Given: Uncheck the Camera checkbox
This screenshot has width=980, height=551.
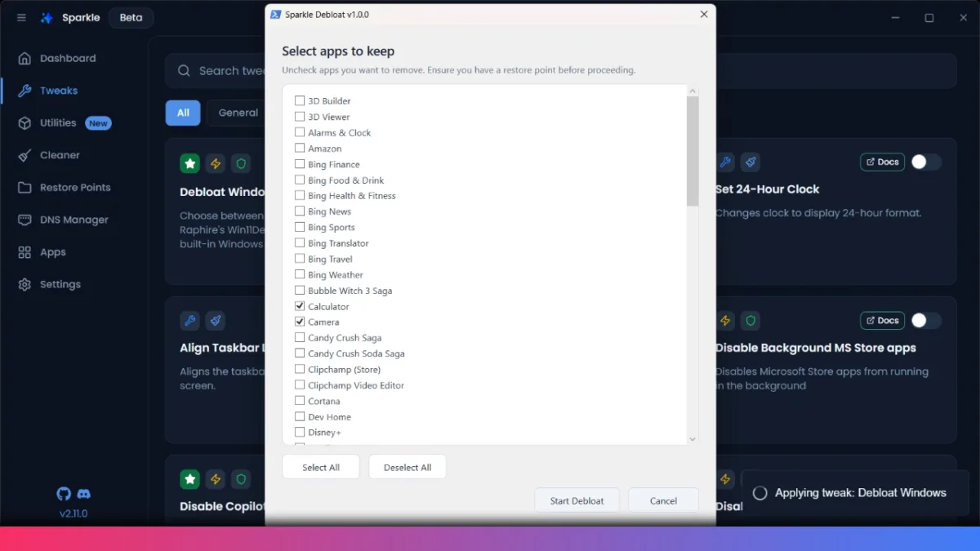Looking at the screenshot, I should click(300, 322).
